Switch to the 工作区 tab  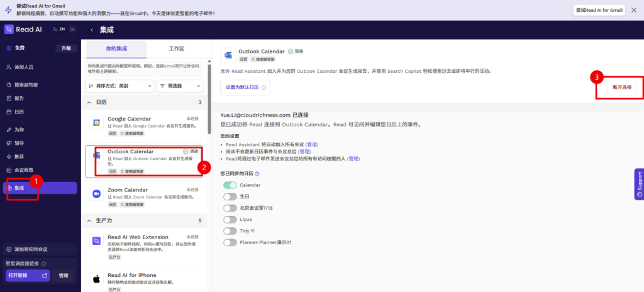coord(177,48)
